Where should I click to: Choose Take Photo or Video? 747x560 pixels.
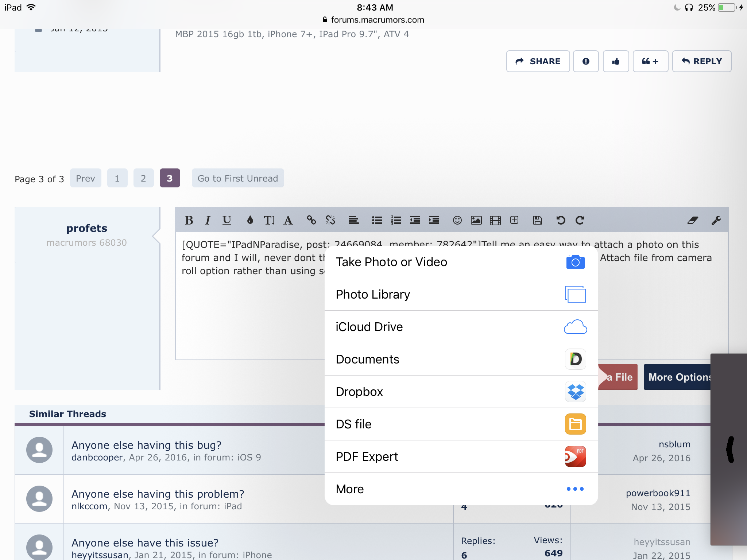(x=461, y=262)
